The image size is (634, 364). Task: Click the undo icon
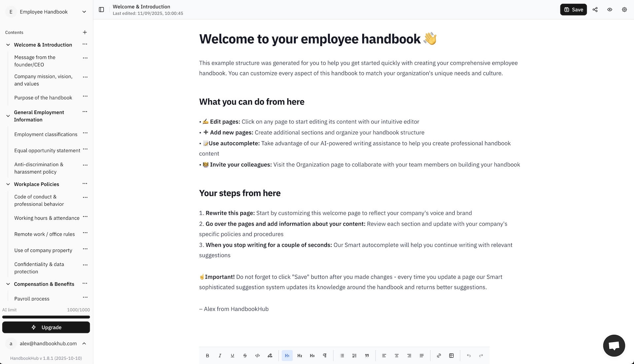[469, 355]
